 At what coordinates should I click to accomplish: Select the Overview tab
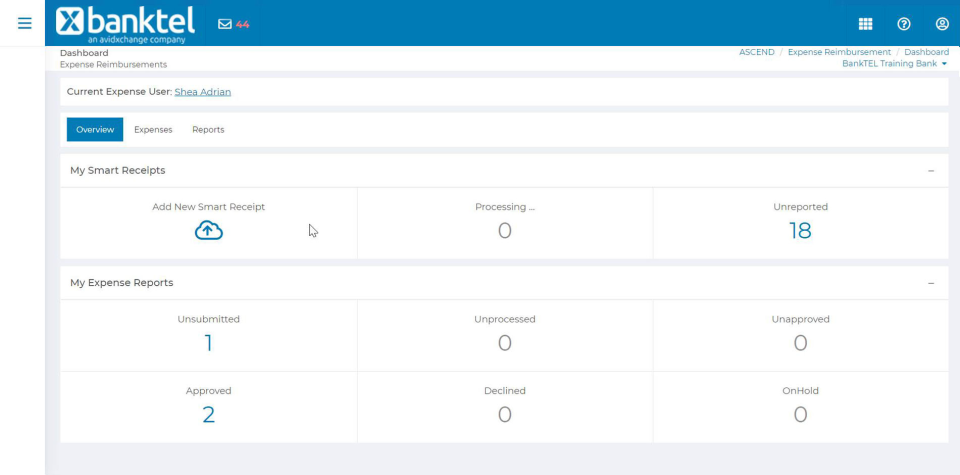95,130
